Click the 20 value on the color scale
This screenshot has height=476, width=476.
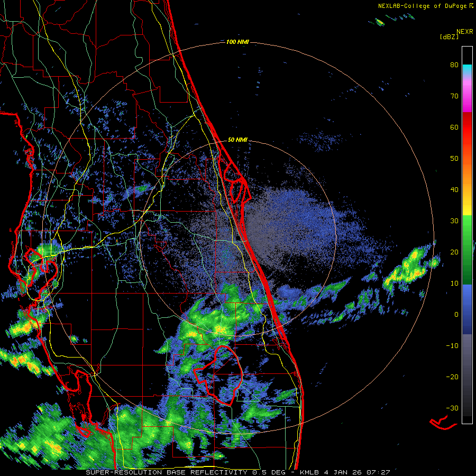pos(454,252)
